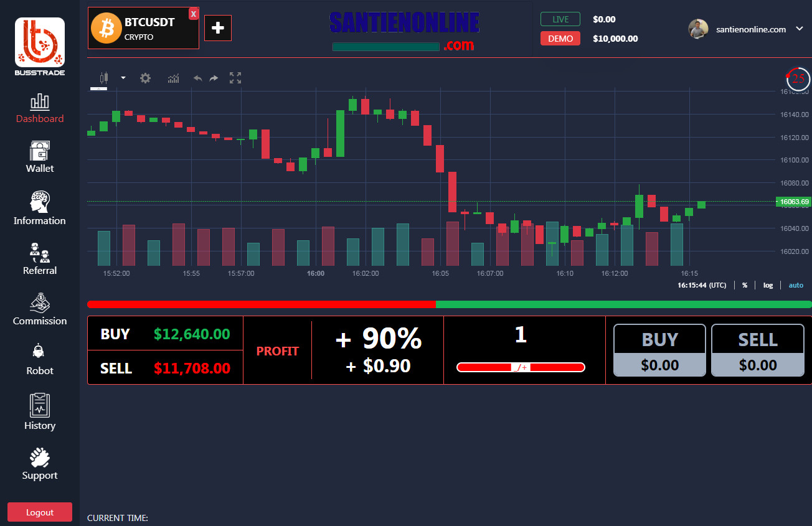Click the green buy sentiment bar
This screenshot has height=526, width=812.
pyautogui.click(x=624, y=304)
